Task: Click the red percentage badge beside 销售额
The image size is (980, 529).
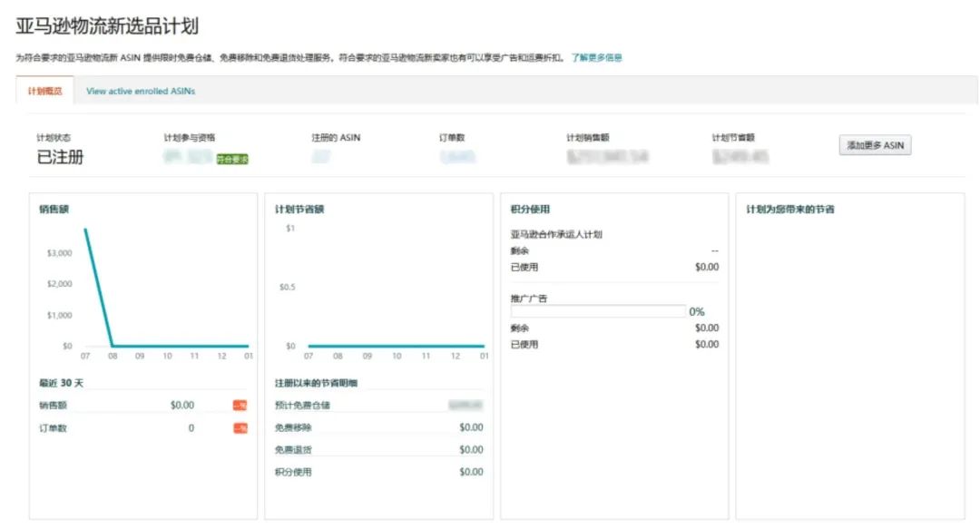Action: [x=240, y=406]
